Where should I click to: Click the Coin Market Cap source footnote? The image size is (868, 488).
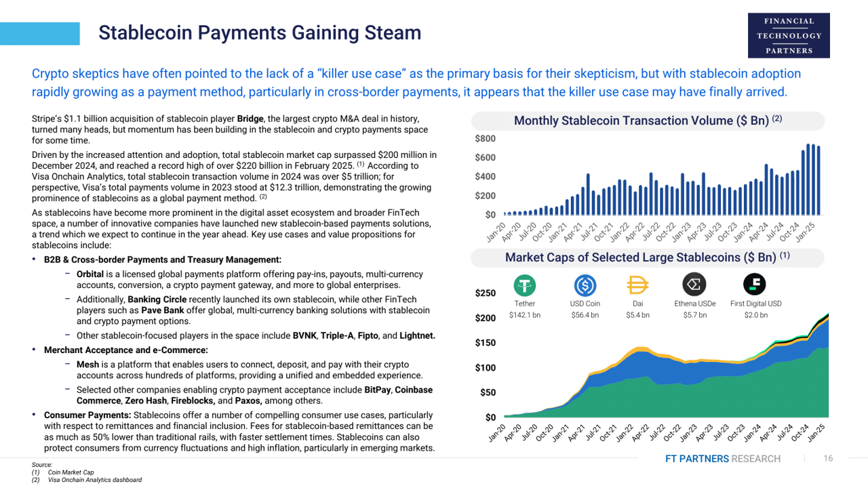[71, 472]
